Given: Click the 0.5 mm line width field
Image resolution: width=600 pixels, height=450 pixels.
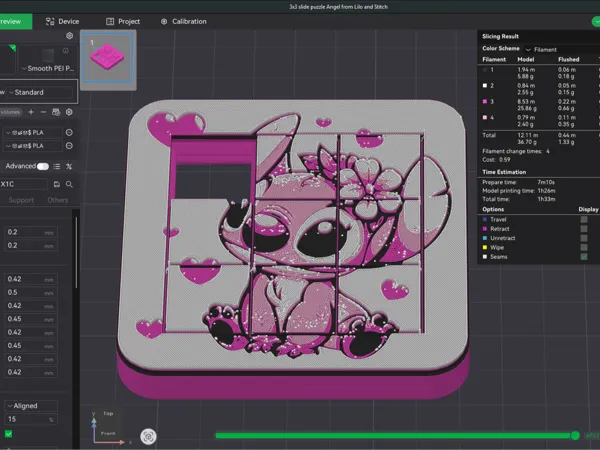Looking at the screenshot, I should 31,292.
